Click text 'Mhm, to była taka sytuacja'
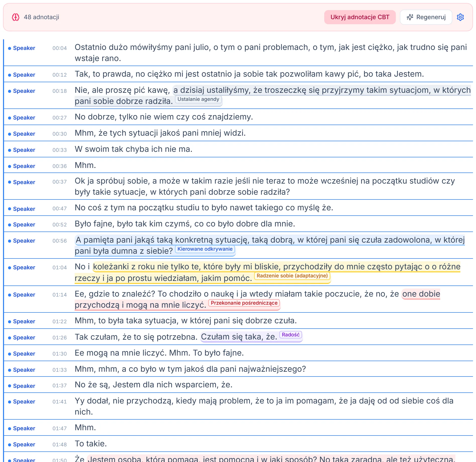Image resolution: width=476 pixels, height=462 pixels. tap(127, 321)
